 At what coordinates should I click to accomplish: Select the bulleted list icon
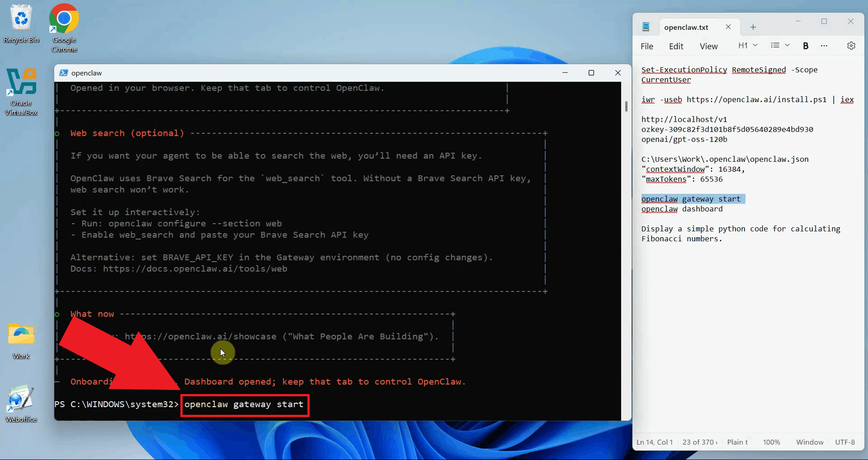tap(775, 45)
